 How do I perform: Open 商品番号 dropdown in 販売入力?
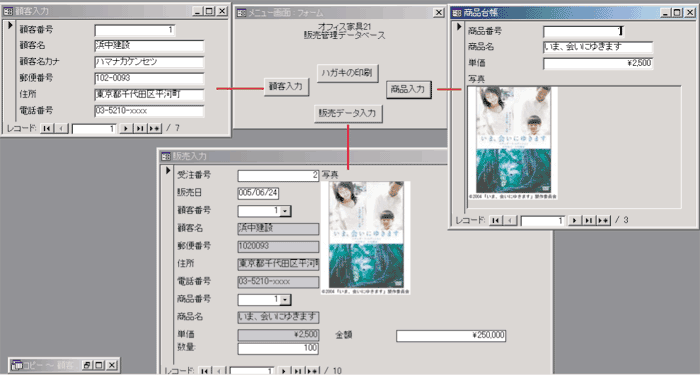286,300
